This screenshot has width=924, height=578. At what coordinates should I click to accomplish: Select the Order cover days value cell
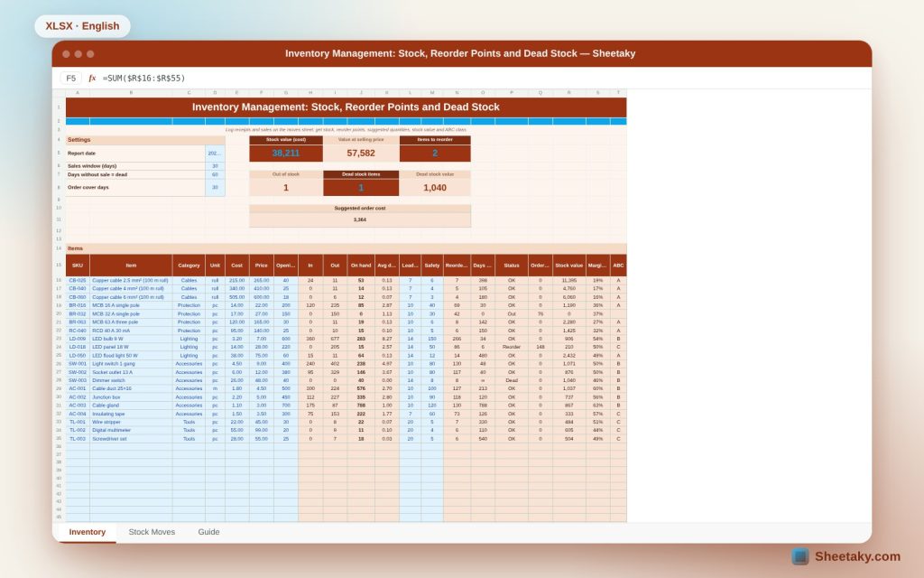click(x=215, y=188)
